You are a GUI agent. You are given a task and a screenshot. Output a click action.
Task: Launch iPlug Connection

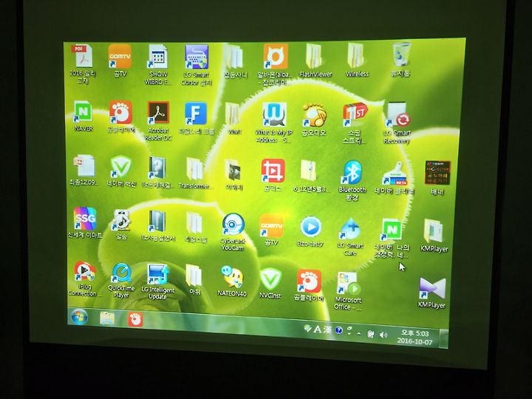coord(83,279)
